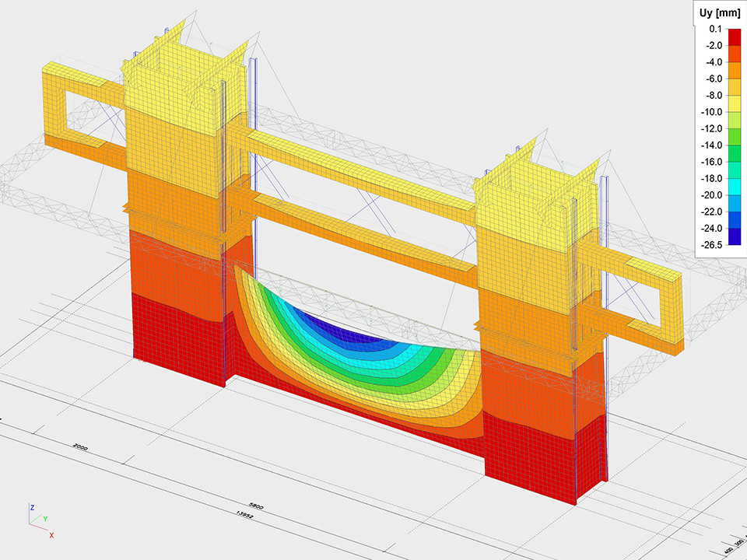Click the blue Z axis label

[30, 506]
